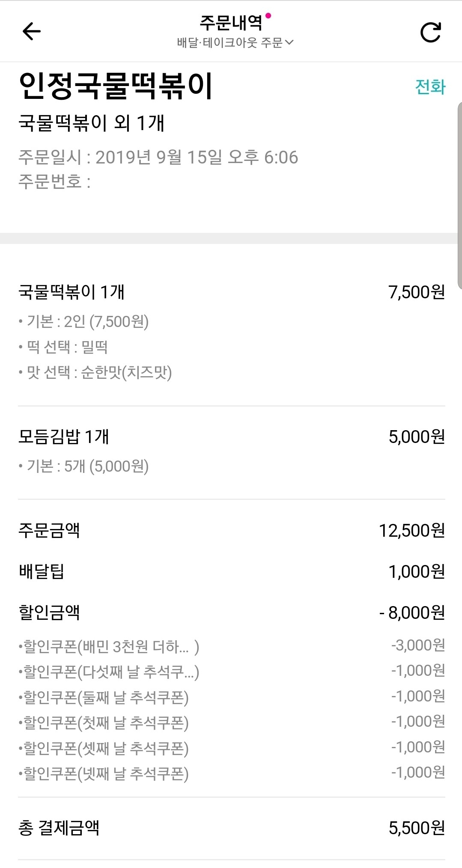
Task: Tap the back arrow icon
Action: 31,31
